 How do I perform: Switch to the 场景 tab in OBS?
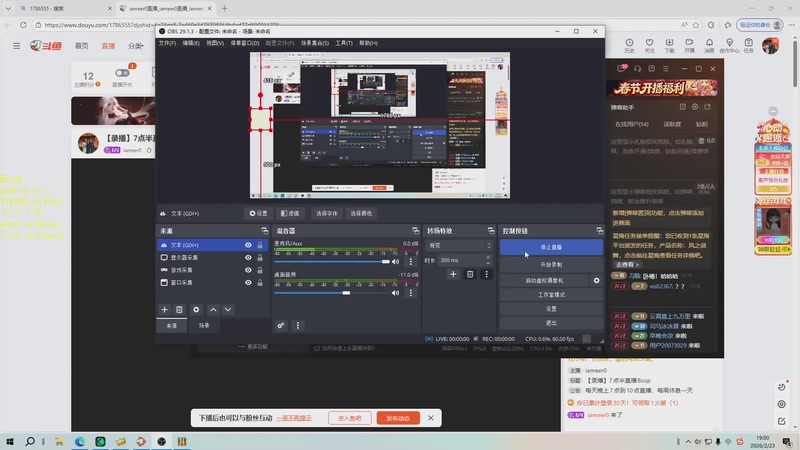204,326
